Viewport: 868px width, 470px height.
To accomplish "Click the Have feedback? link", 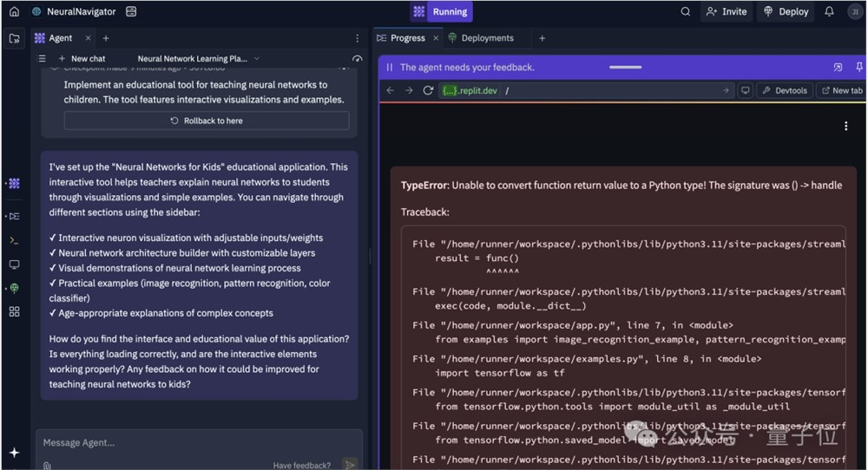I will pyautogui.click(x=302, y=466).
